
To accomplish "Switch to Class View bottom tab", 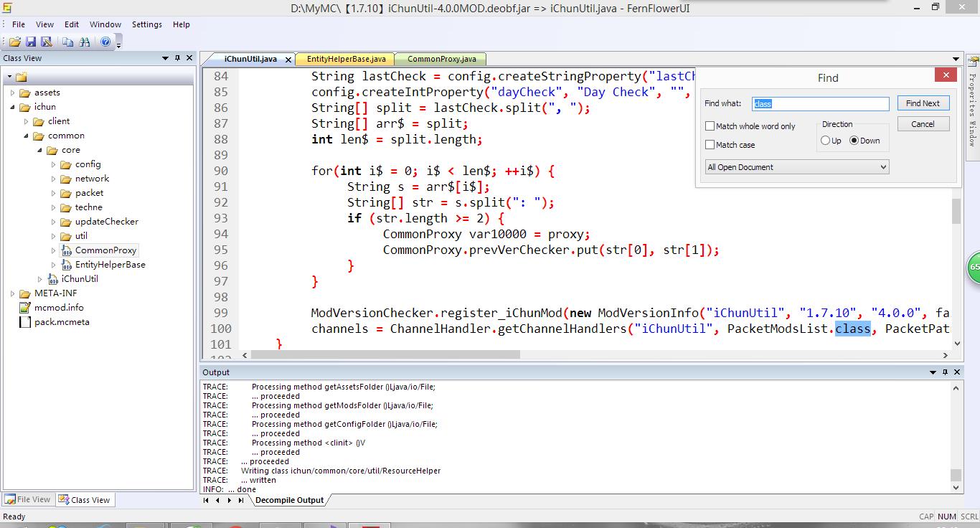I will click(85, 500).
